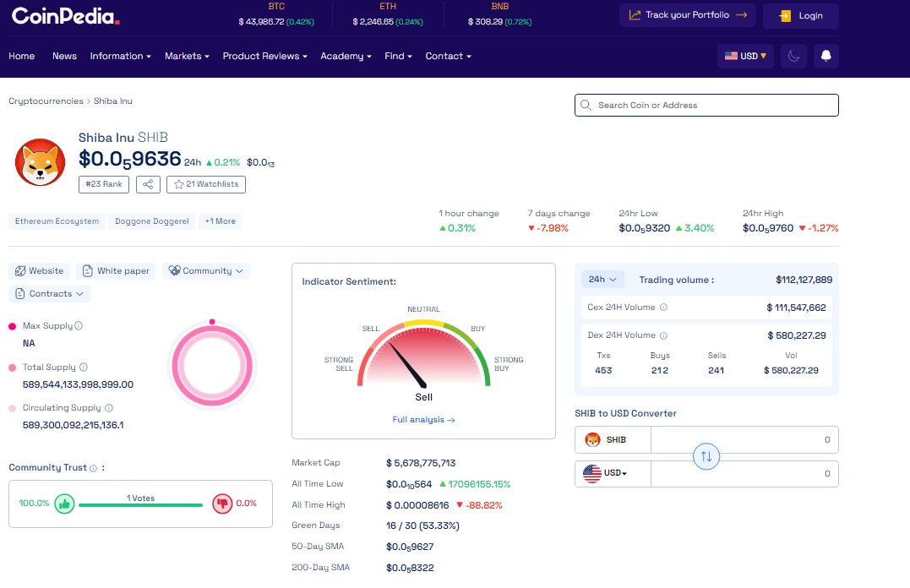Expand the Contact menu
Image resolution: width=910 pixels, height=588 pixels.
pyautogui.click(x=448, y=57)
